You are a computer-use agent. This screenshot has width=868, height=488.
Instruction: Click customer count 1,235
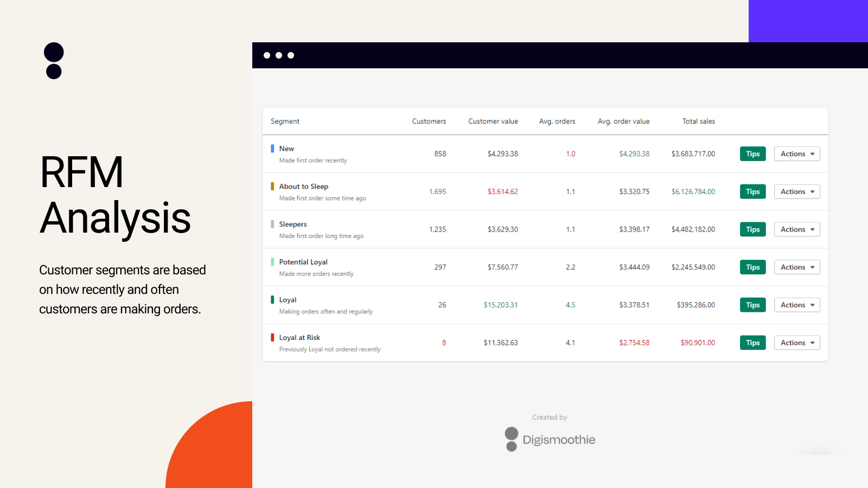coord(437,229)
